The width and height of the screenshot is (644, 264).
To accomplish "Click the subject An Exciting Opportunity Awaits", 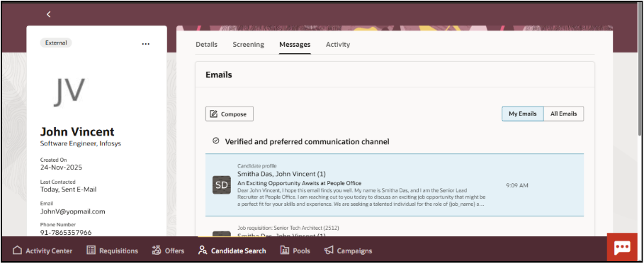I will (300, 183).
